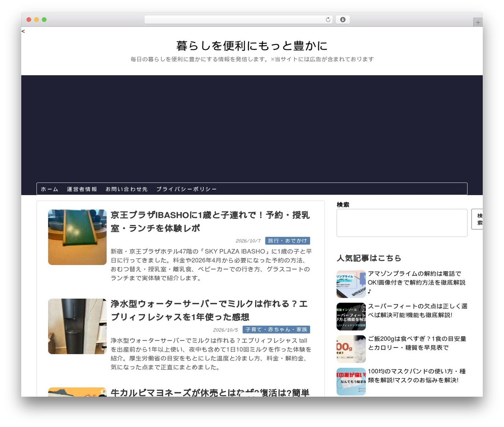504x427 pixels.
Task: Open the ご飯200g rice article thumbnail
Action: coord(351,349)
